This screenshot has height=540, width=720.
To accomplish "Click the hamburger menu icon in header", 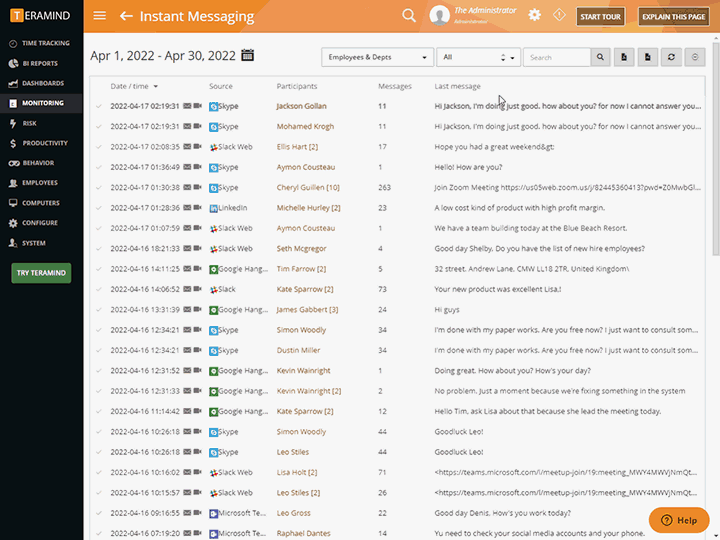I will (x=99, y=16).
